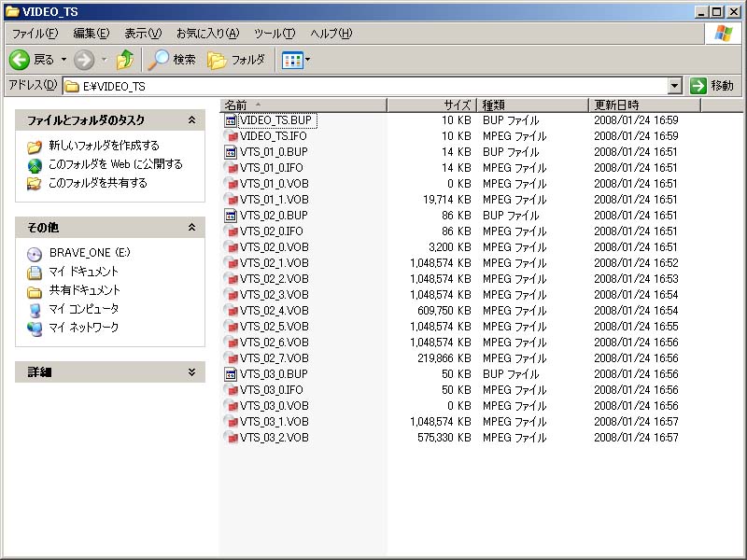Select the VTS_02_0.BUP file icon
This screenshot has height=560, width=747.
pyautogui.click(x=231, y=216)
